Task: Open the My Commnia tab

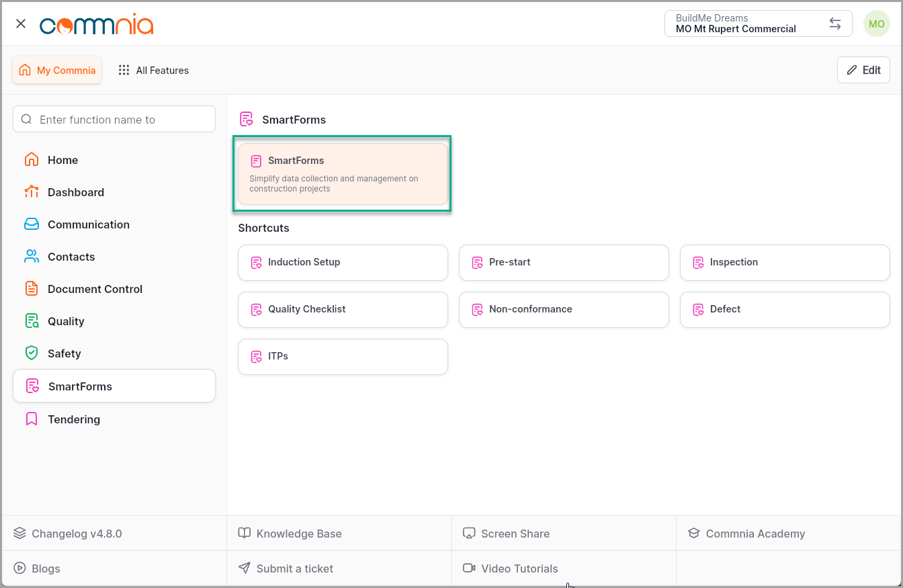Action: coord(57,70)
